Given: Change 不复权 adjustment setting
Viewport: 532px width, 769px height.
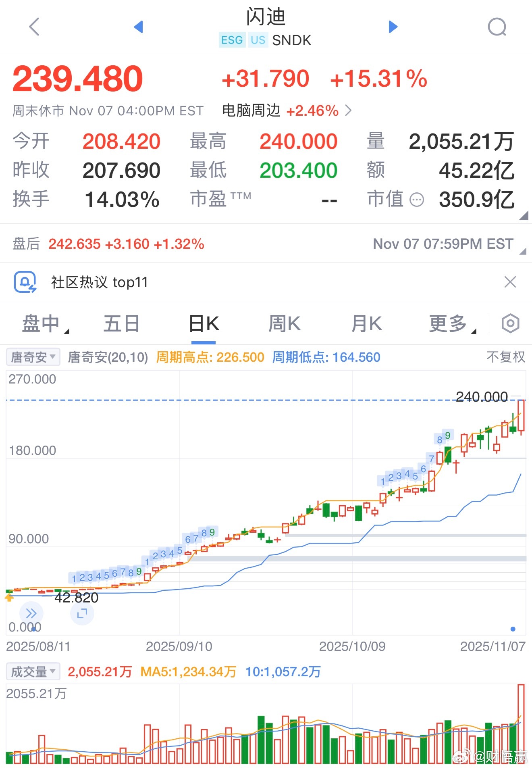Looking at the screenshot, I should click(506, 357).
